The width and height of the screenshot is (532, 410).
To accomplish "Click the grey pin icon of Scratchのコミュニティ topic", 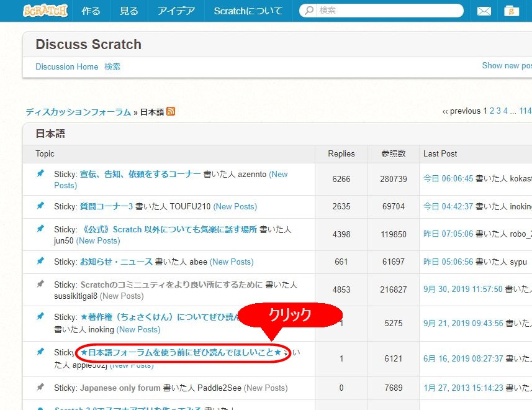I will [40, 284].
